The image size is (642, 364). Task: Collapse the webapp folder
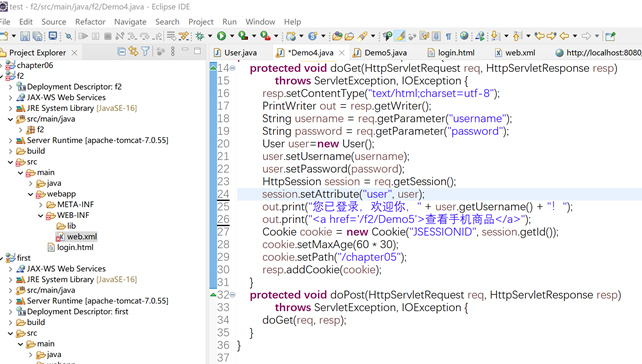click(31, 194)
